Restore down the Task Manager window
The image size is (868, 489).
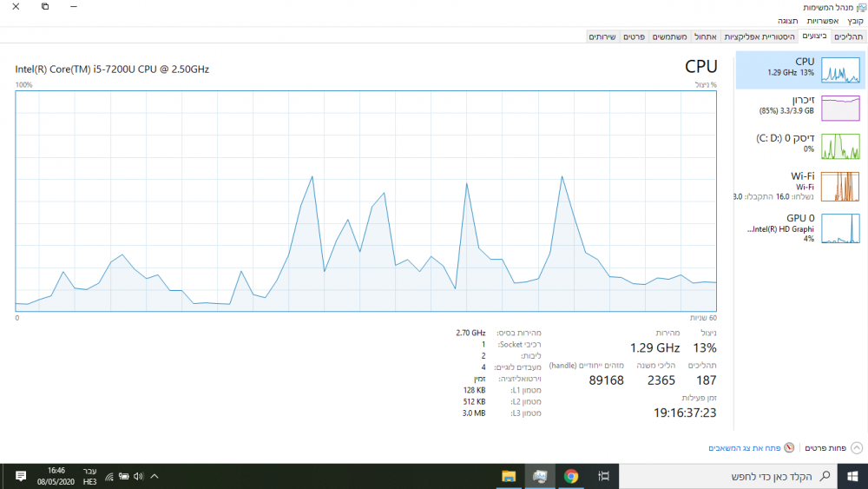point(45,7)
